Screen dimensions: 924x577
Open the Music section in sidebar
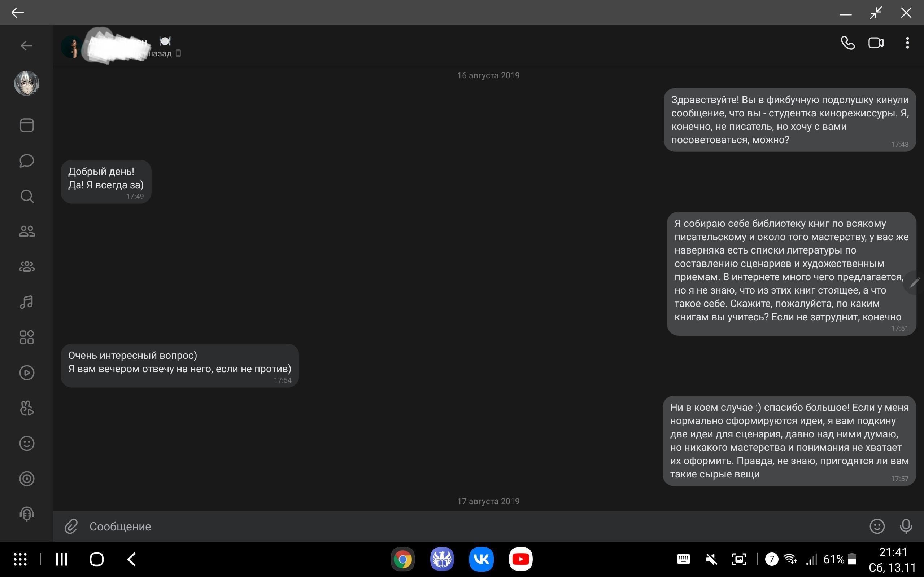click(27, 302)
